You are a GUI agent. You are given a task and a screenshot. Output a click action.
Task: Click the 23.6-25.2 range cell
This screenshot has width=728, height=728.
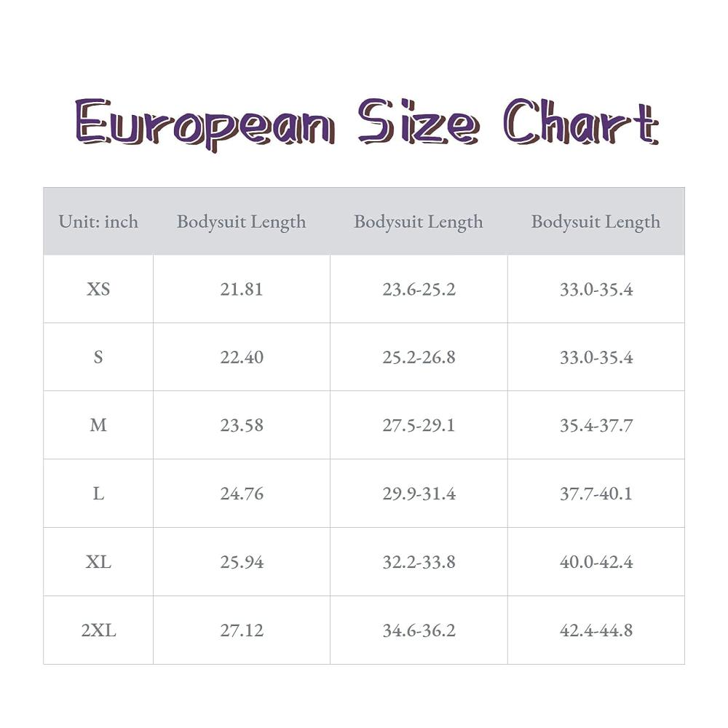click(x=419, y=289)
